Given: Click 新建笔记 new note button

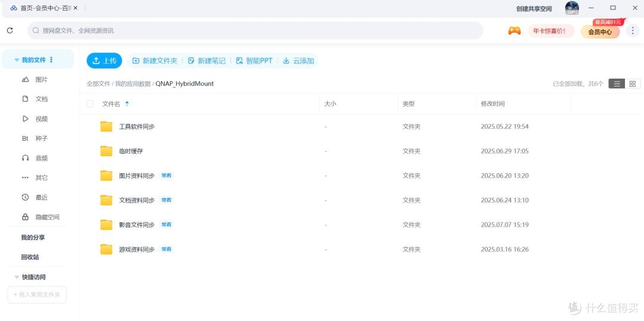Looking at the screenshot, I should coord(206,61).
